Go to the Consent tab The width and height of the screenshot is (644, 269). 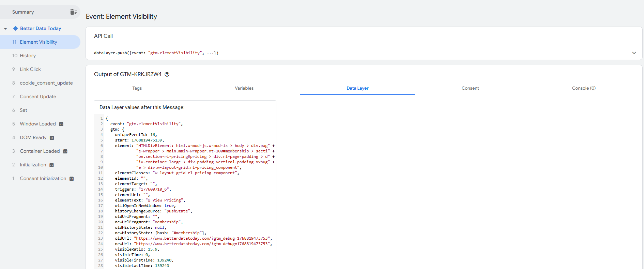(x=470, y=88)
